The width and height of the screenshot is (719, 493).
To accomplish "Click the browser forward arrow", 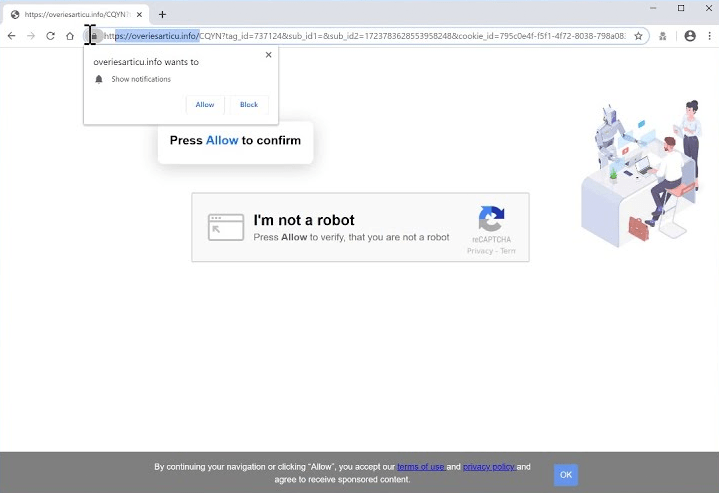I will (31, 36).
